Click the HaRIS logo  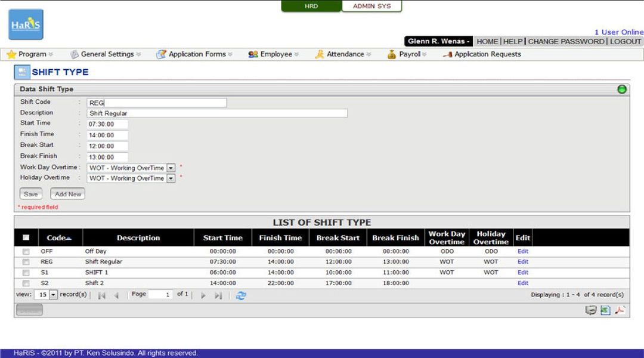[26, 24]
